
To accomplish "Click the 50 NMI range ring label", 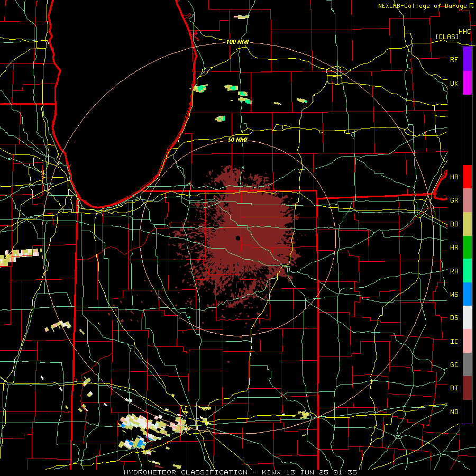I will click(237, 140).
